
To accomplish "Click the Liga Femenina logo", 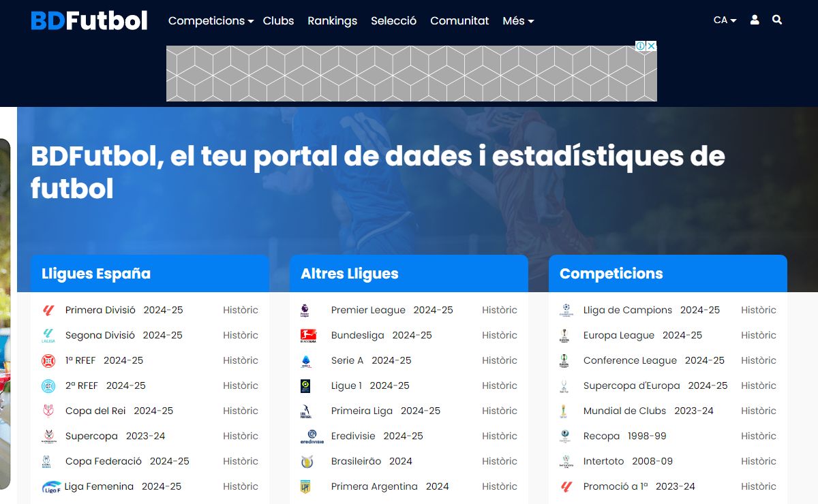I will tap(51, 486).
